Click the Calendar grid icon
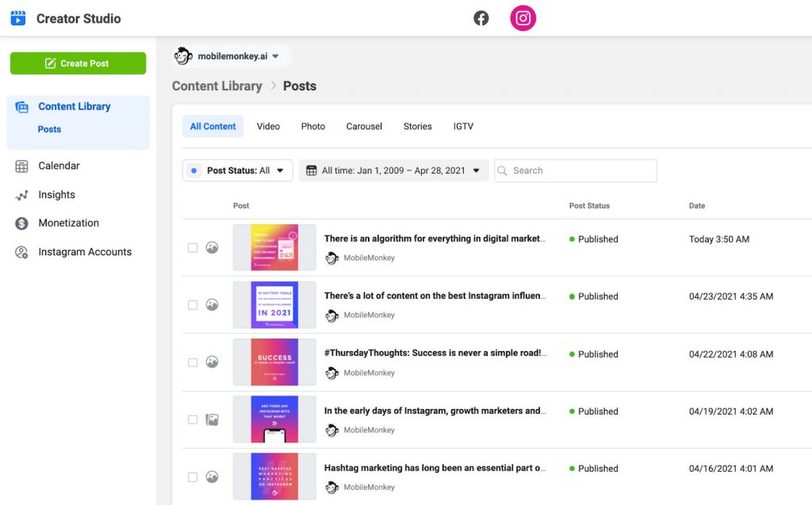812x505 pixels. click(x=21, y=166)
